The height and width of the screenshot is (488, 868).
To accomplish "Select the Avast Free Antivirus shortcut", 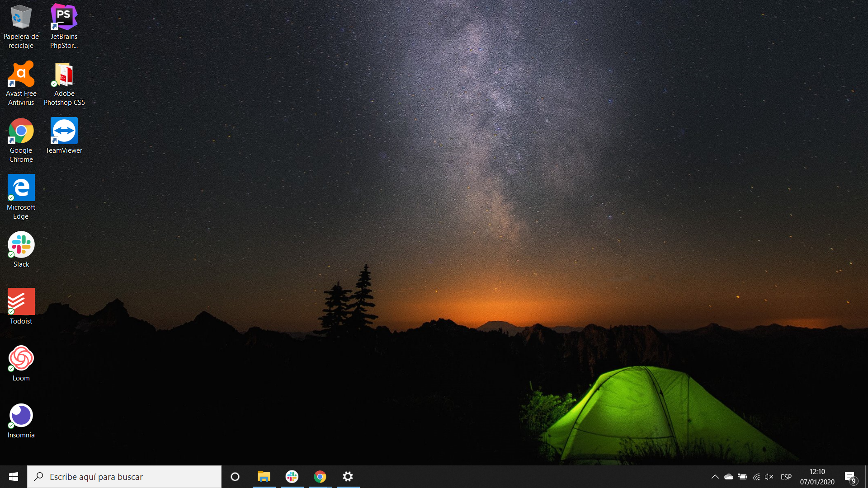I will (x=21, y=84).
